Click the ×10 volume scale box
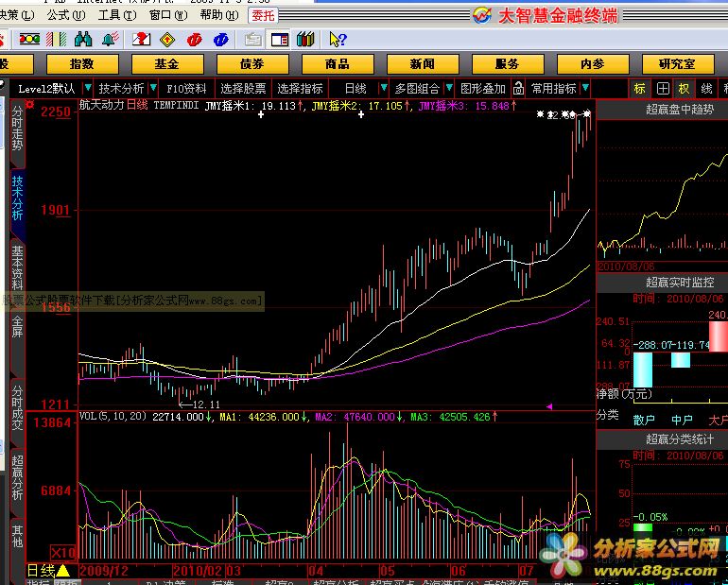The height and width of the screenshot is (585, 728). pyautogui.click(x=63, y=553)
